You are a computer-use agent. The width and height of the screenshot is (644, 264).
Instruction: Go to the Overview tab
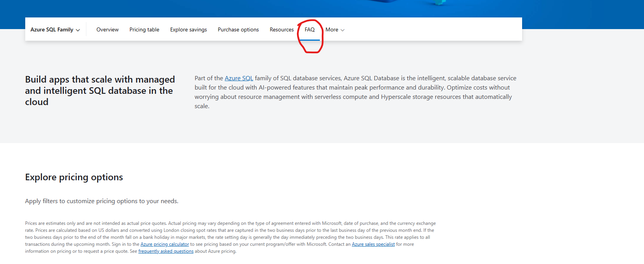108,29
